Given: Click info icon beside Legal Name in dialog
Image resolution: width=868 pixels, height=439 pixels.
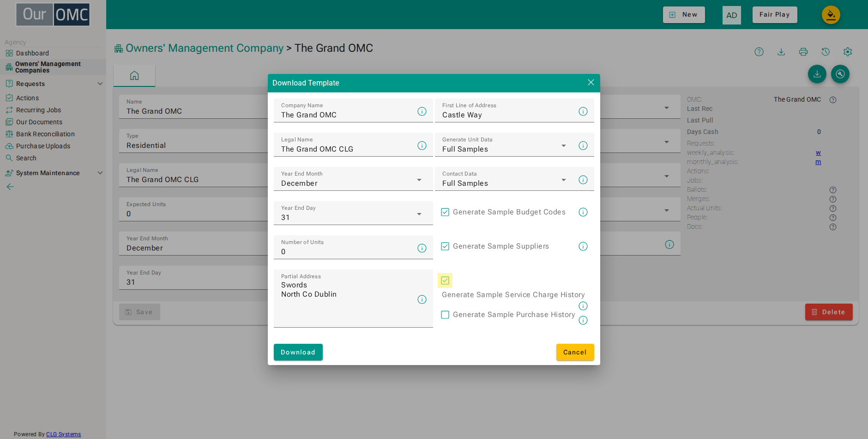Looking at the screenshot, I should click(422, 146).
